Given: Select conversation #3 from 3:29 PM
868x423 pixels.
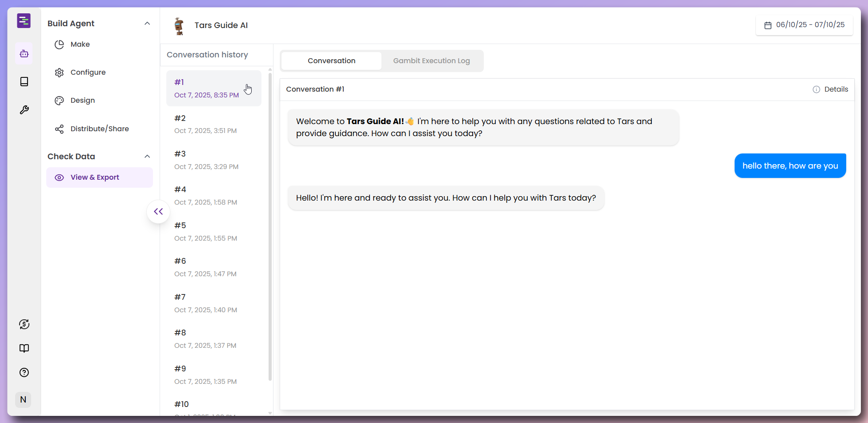Looking at the screenshot, I should click(214, 160).
